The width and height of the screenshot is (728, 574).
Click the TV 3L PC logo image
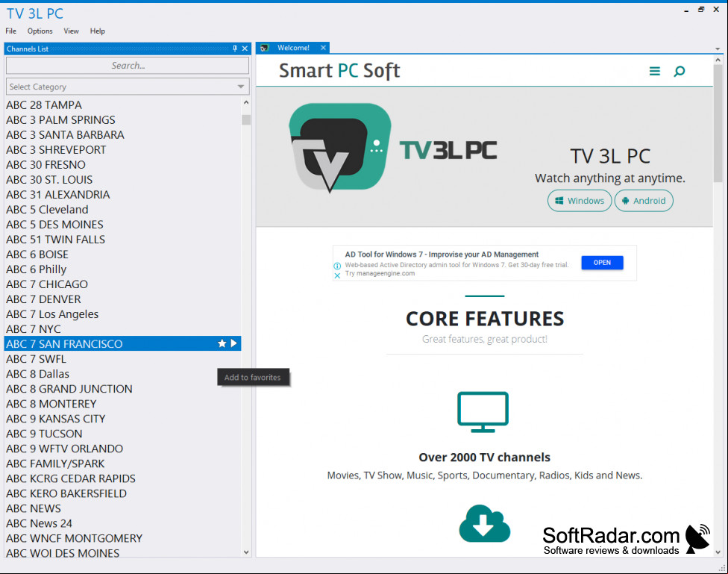pyautogui.click(x=393, y=148)
